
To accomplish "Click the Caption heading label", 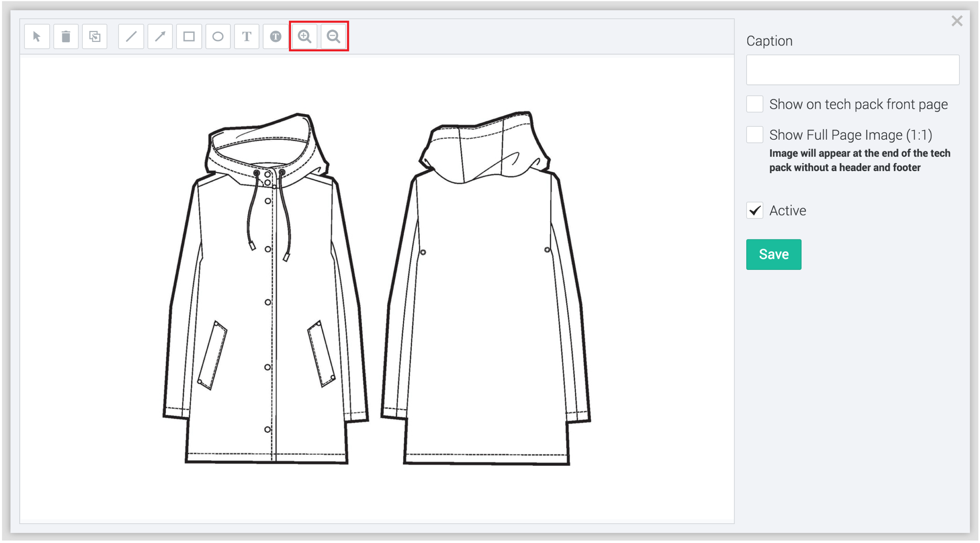I will [769, 41].
